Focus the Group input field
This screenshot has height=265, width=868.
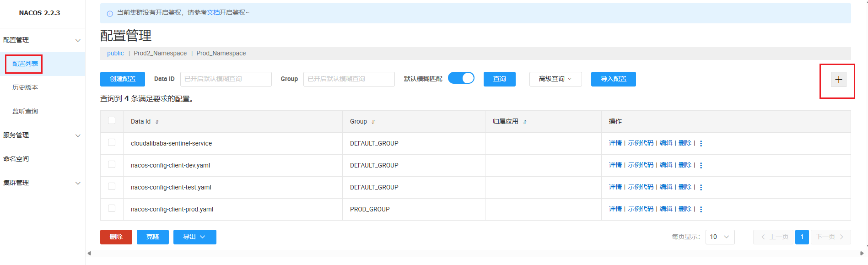(x=349, y=79)
